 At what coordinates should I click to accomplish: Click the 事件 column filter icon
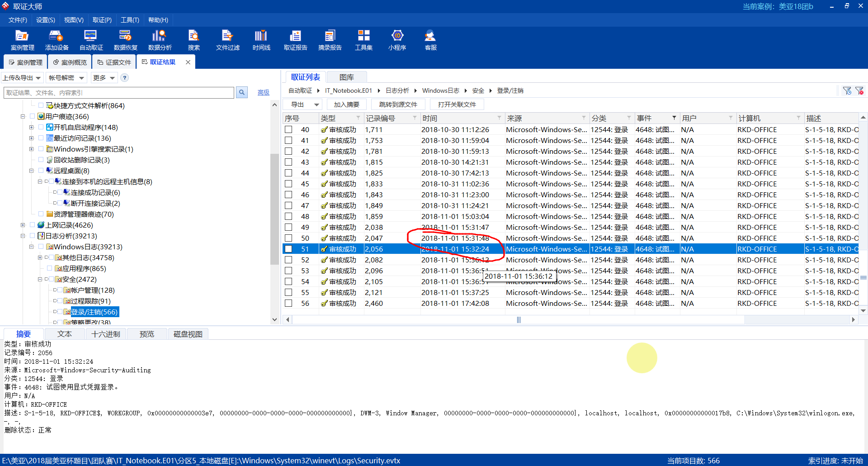click(x=674, y=118)
